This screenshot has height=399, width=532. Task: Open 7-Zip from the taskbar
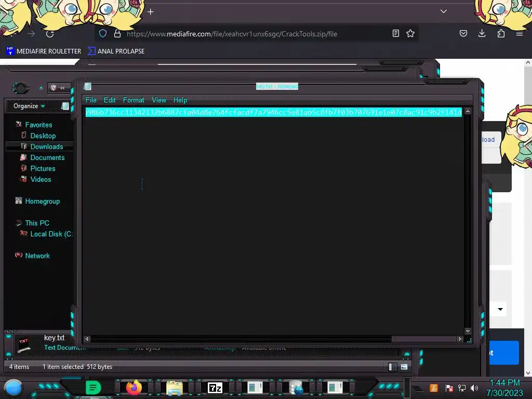215,388
